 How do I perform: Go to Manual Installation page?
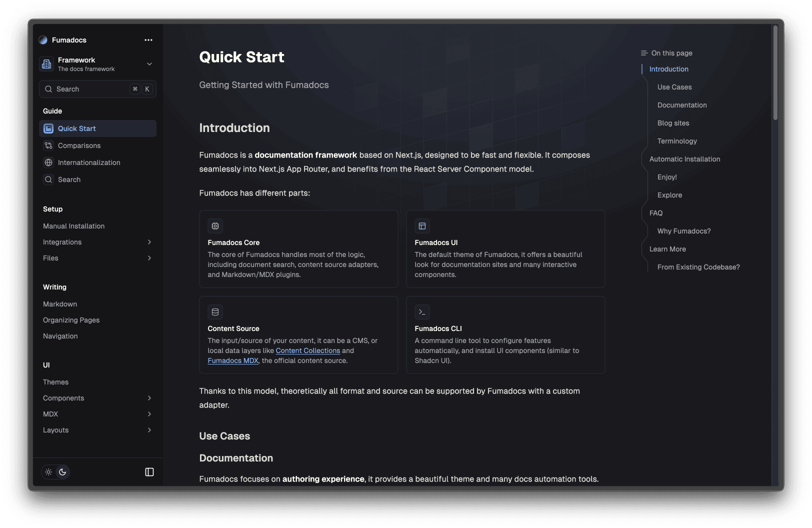coord(74,226)
